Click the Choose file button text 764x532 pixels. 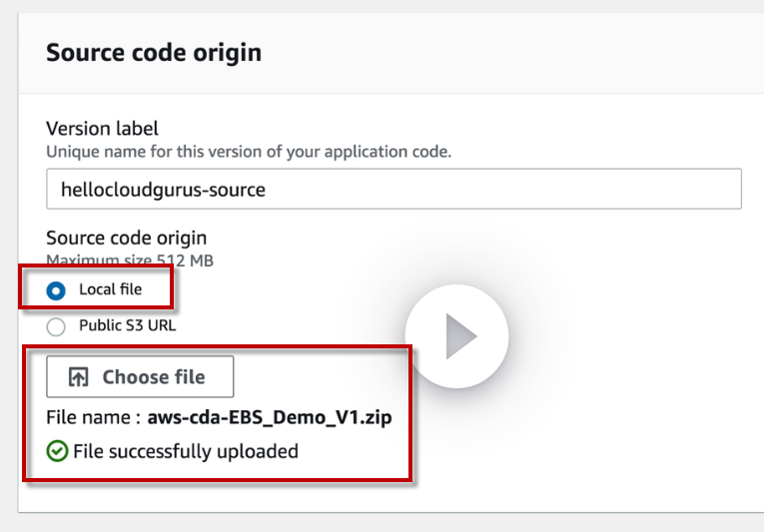click(x=153, y=377)
